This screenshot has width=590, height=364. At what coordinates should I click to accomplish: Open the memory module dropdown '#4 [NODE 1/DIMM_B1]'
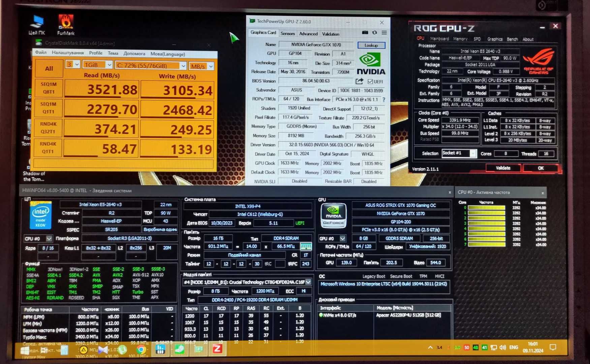point(247,282)
